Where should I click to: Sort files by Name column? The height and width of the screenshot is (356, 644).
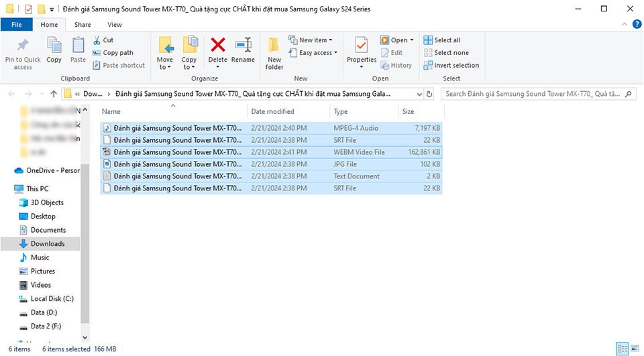coord(174,112)
